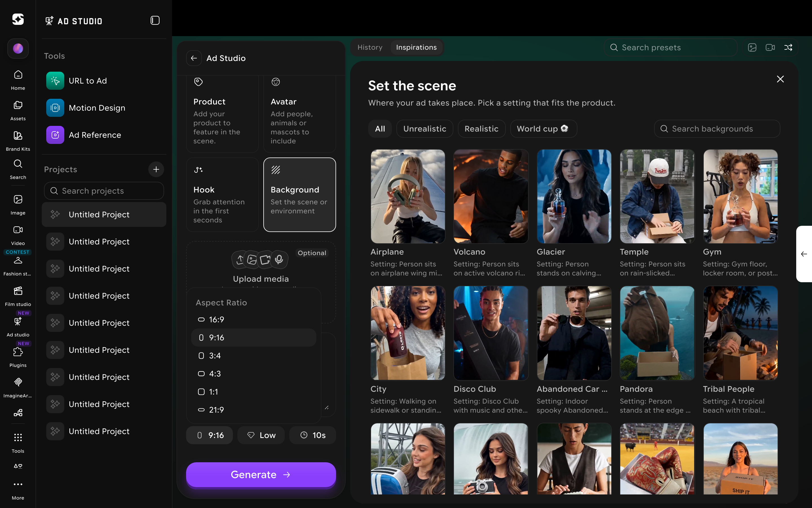Open the highlighted first Untitled Project
This screenshot has width=812, height=508.
coord(104,214)
